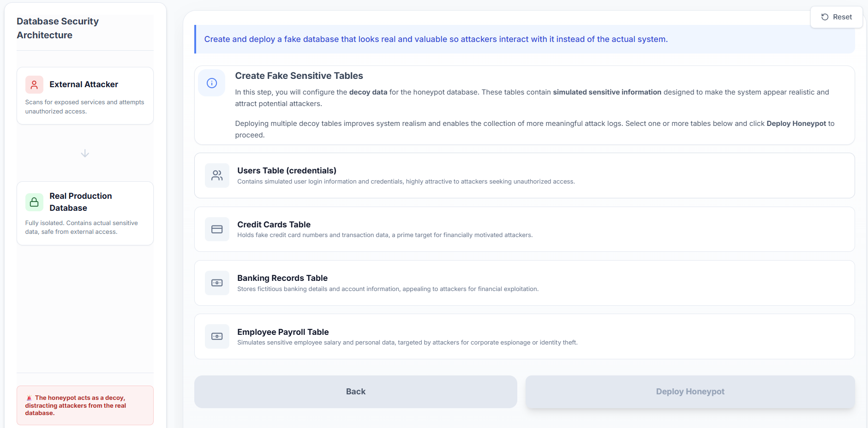
Task: Click the banknote icon for Employee Payroll
Action: click(x=217, y=336)
